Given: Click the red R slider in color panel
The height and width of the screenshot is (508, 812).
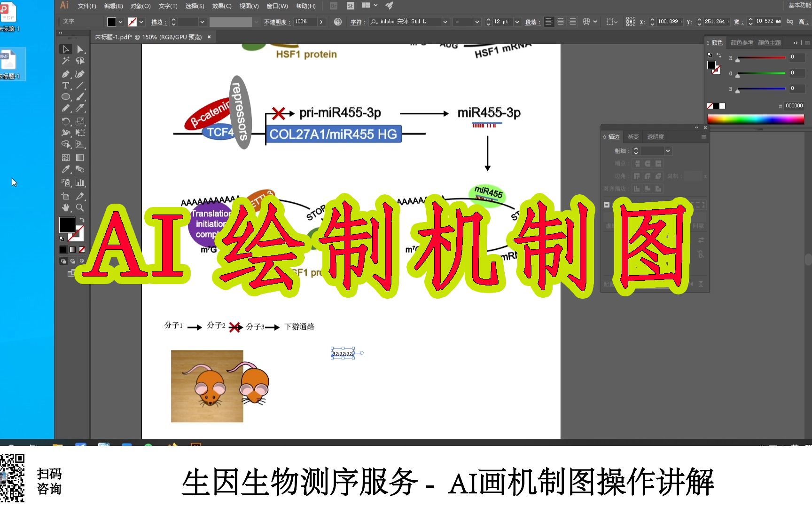Looking at the screenshot, I should (761, 58).
